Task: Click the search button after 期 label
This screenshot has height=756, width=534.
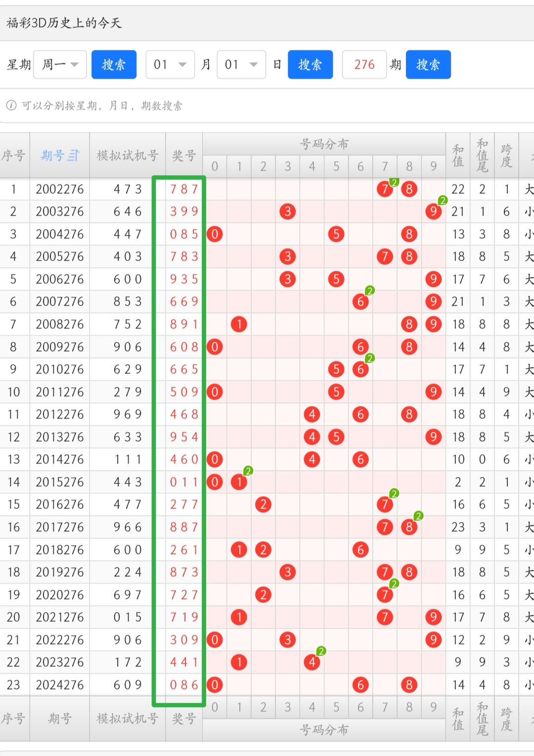Action: click(428, 64)
